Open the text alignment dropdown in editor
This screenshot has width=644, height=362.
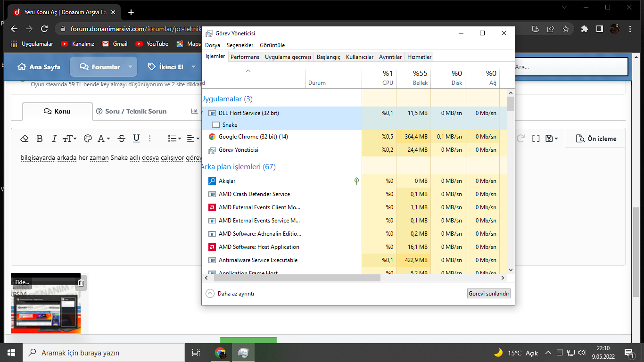pyautogui.click(x=193, y=139)
